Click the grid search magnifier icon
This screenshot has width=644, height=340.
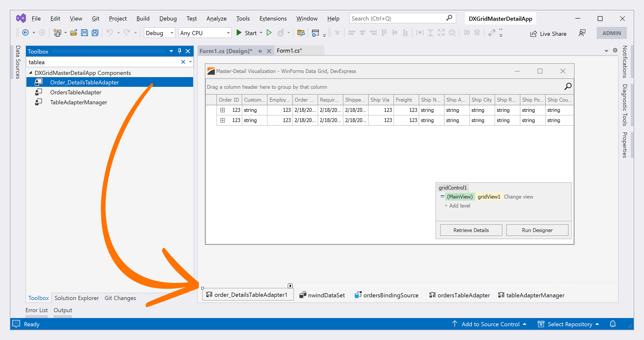pyautogui.click(x=568, y=87)
